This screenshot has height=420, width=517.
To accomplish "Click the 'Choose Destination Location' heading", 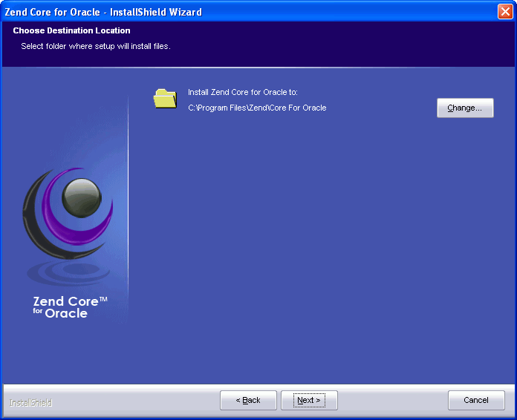I will (x=71, y=30).
